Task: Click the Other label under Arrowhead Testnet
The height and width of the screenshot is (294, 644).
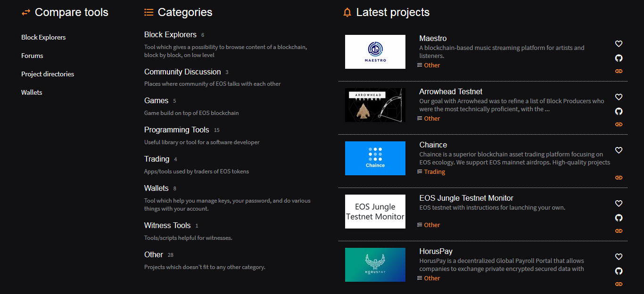Action: [432, 118]
